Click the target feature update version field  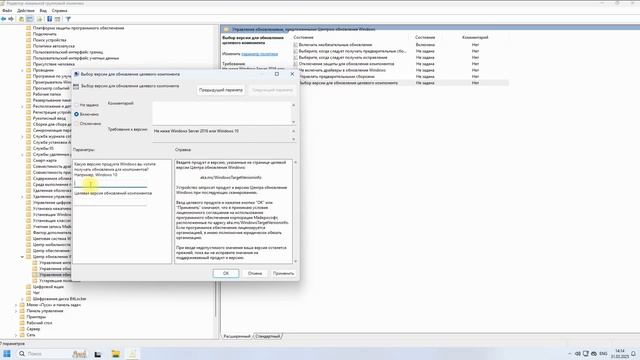(111, 202)
